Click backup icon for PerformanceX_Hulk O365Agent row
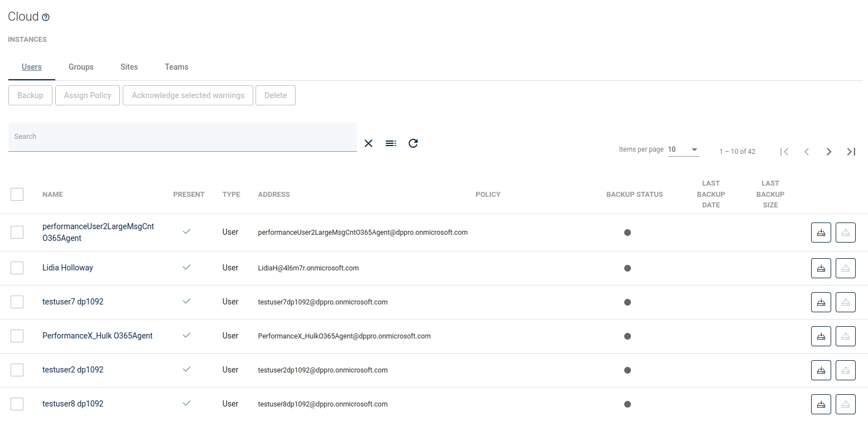868x421 pixels. point(821,337)
